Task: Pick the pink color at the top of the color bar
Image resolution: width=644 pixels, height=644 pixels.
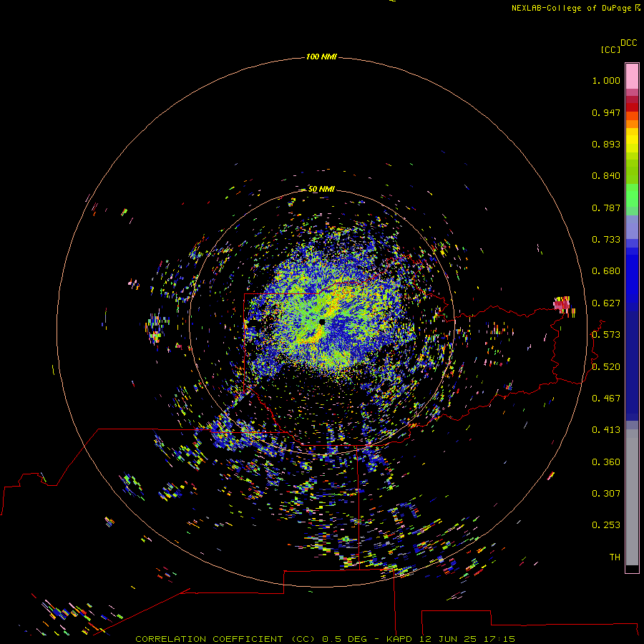Action: [x=632, y=77]
